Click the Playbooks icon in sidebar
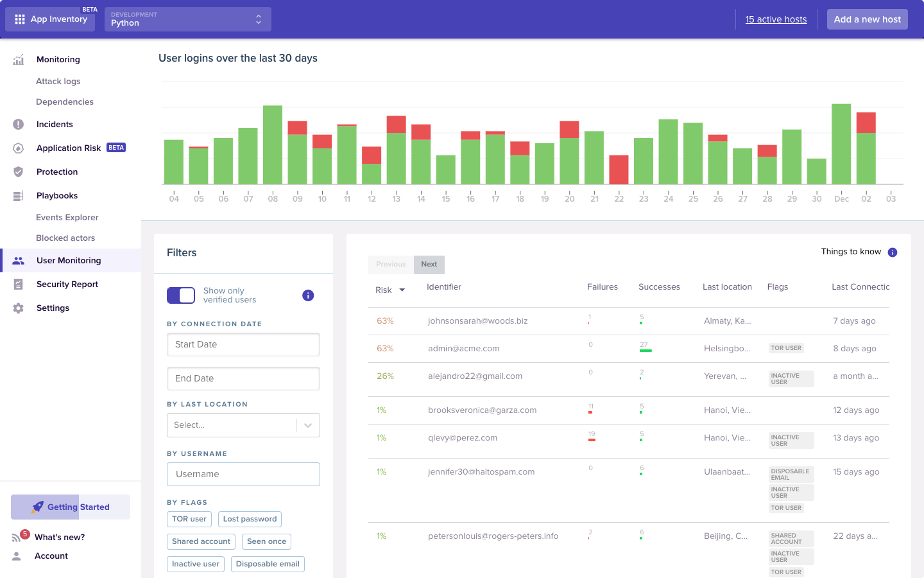 [x=19, y=196]
